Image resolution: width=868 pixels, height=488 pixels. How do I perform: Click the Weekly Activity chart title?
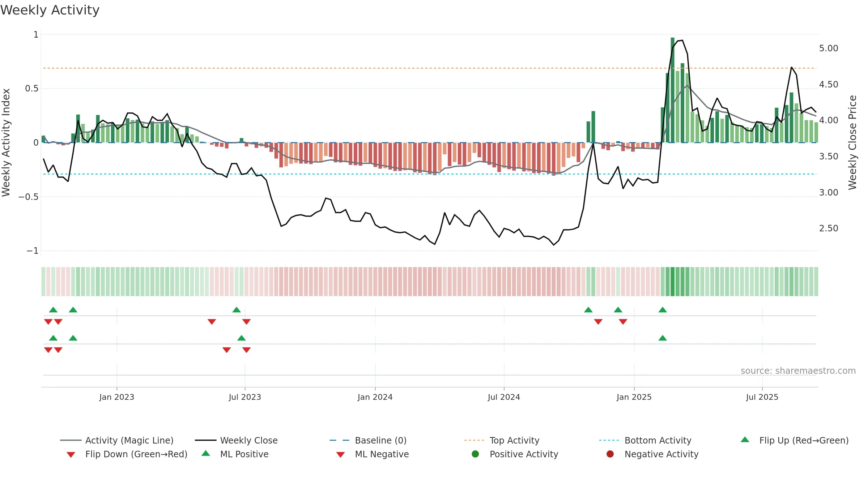coord(50,10)
